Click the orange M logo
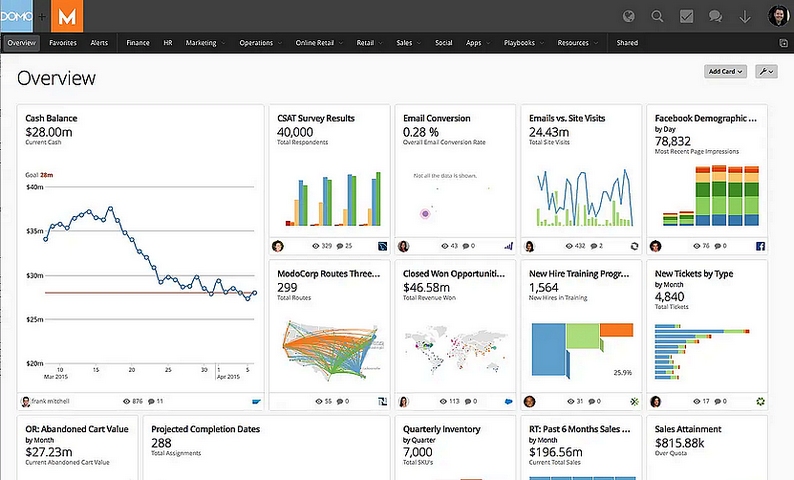The width and height of the screenshot is (794, 480). pyautogui.click(x=67, y=16)
